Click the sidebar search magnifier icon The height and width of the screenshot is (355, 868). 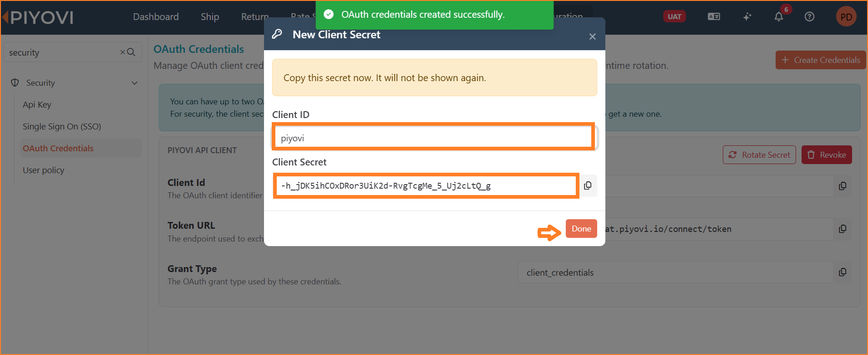(x=131, y=52)
